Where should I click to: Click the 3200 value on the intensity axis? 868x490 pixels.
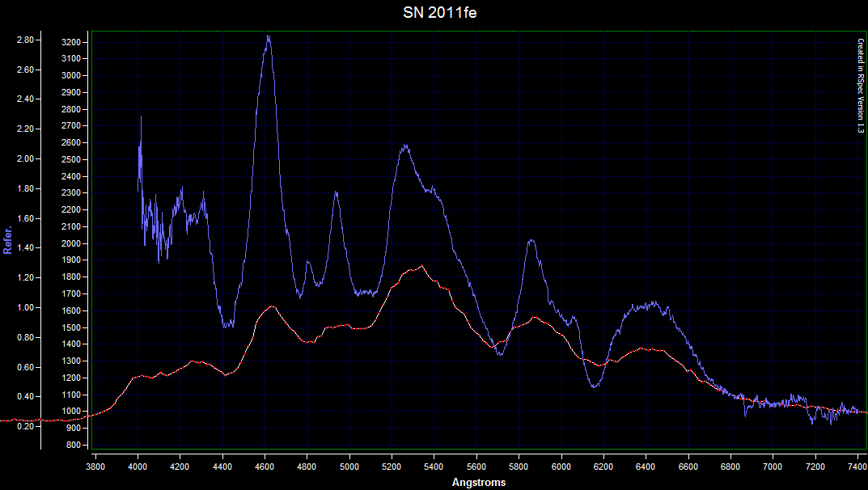(72, 42)
